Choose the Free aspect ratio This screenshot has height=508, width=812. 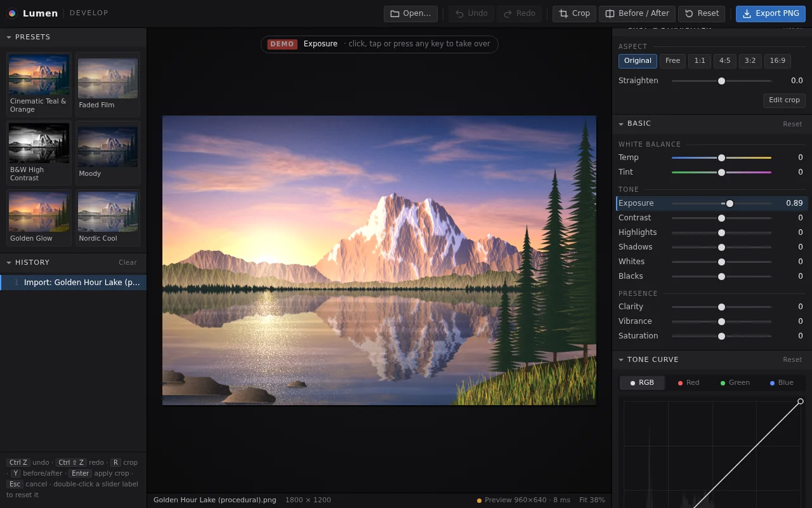672,61
